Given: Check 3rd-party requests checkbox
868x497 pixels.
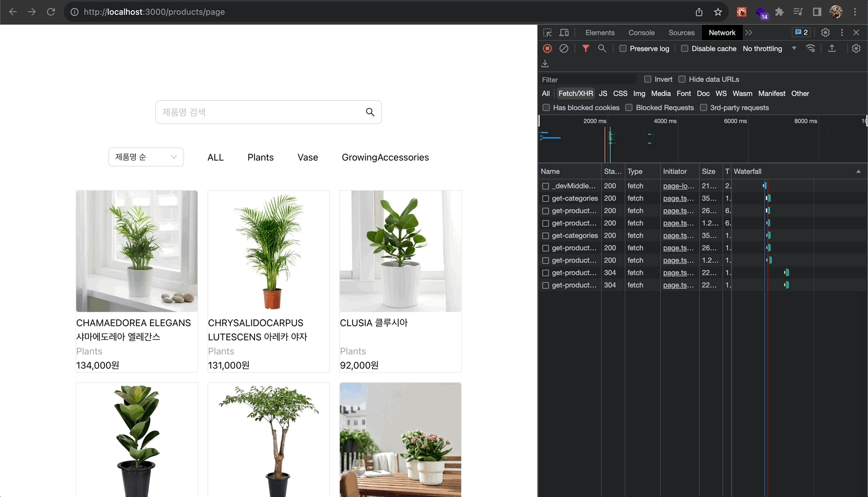Looking at the screenshot, I should [x=703, y=107].
